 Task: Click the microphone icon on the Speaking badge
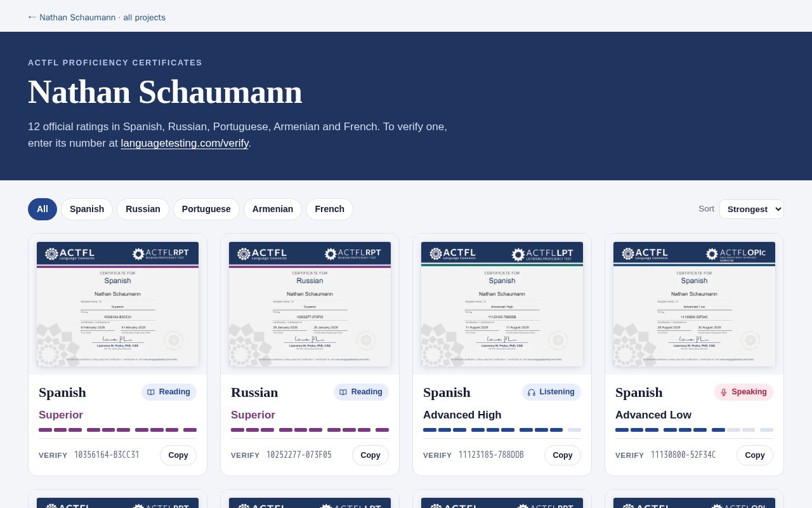click(x=724, y=392)
